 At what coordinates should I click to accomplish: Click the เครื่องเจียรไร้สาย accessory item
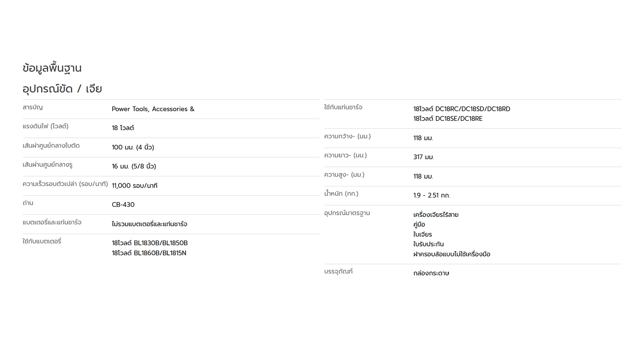pyautogui.click(x=436, y=215)
